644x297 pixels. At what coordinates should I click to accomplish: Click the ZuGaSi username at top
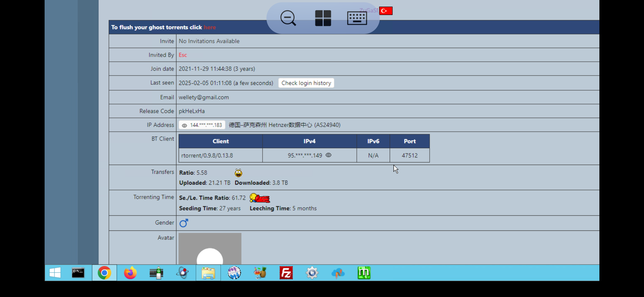point(368,11)
